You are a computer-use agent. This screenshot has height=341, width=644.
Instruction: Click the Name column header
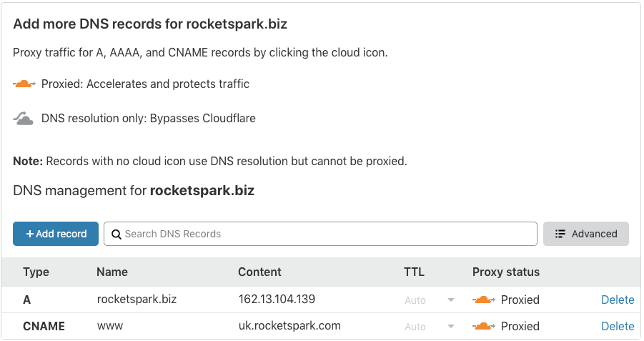click(x=112, y=272)
